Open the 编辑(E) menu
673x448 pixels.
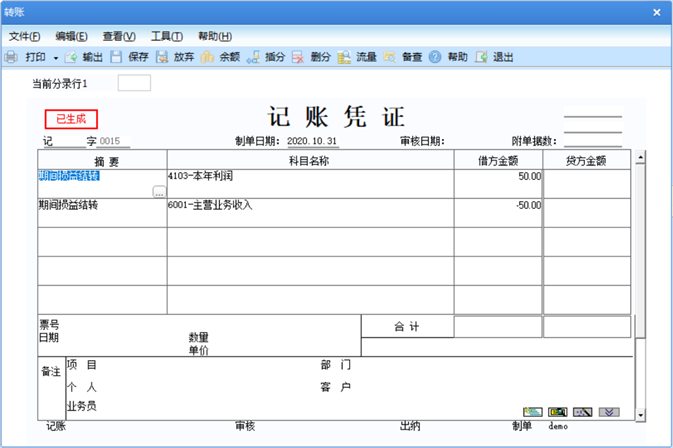click(71, 36)
